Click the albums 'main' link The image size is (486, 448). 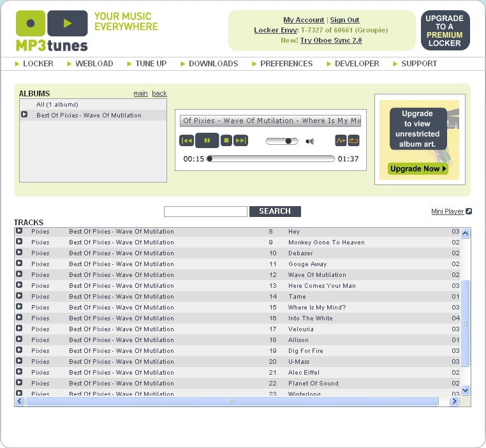[140, 93]
